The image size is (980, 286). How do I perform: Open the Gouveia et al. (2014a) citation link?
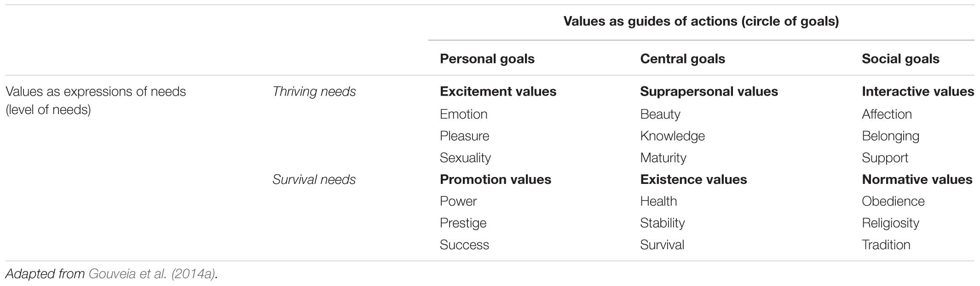(x=151, y=274)
